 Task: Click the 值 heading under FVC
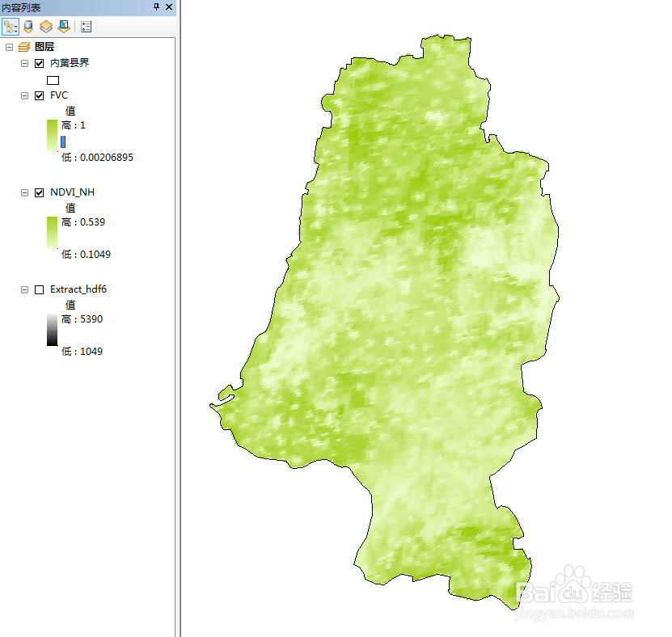pos(70,111)
